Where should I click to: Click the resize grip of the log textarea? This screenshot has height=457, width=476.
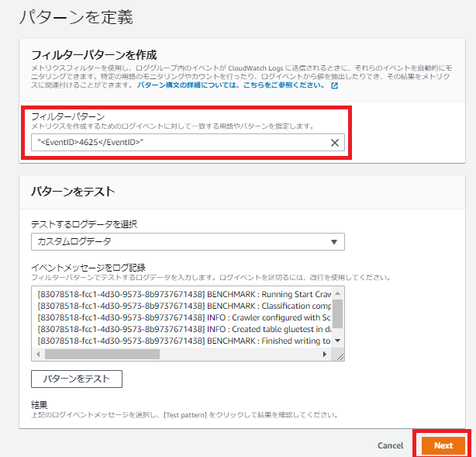(x=340, y=357)
